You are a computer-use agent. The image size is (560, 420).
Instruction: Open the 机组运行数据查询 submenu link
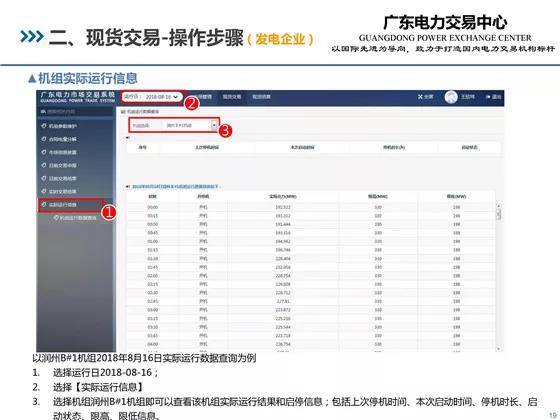[75, 218]
